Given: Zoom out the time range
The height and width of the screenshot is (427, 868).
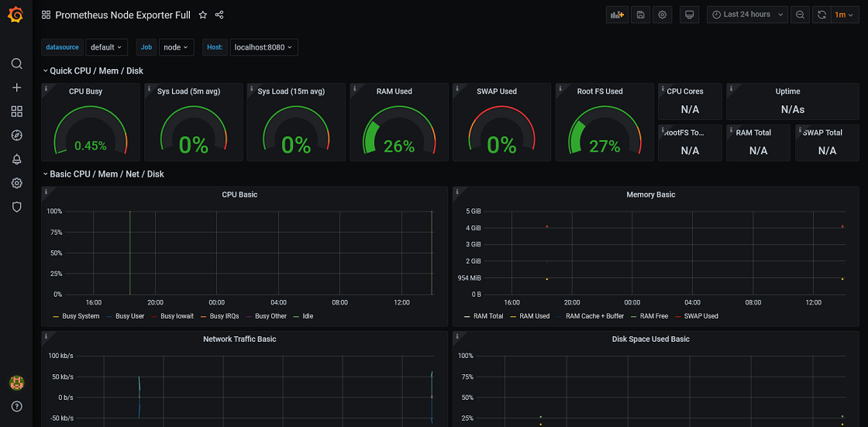Looking at the screenshot, I should tap(800, 15).
